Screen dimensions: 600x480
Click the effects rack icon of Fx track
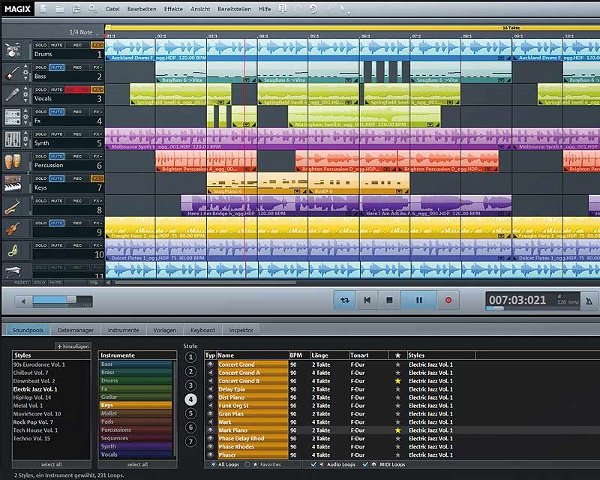click(x=12, y=117)
